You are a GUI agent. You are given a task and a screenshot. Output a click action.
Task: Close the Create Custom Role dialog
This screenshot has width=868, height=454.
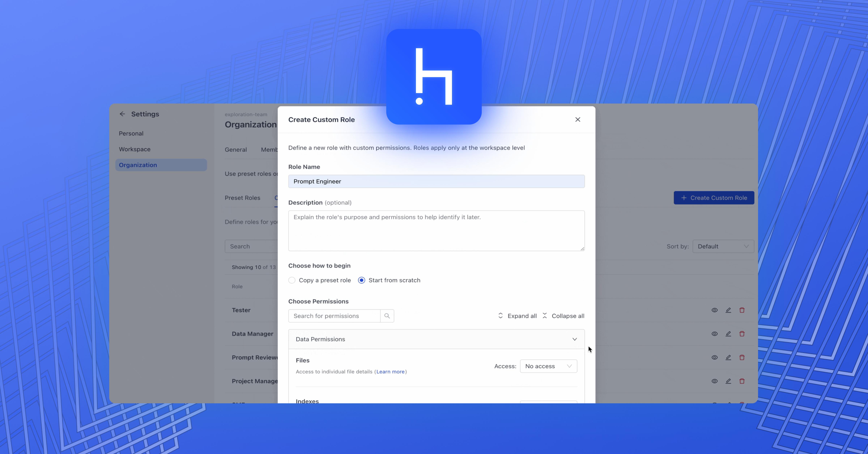[578, 119]
